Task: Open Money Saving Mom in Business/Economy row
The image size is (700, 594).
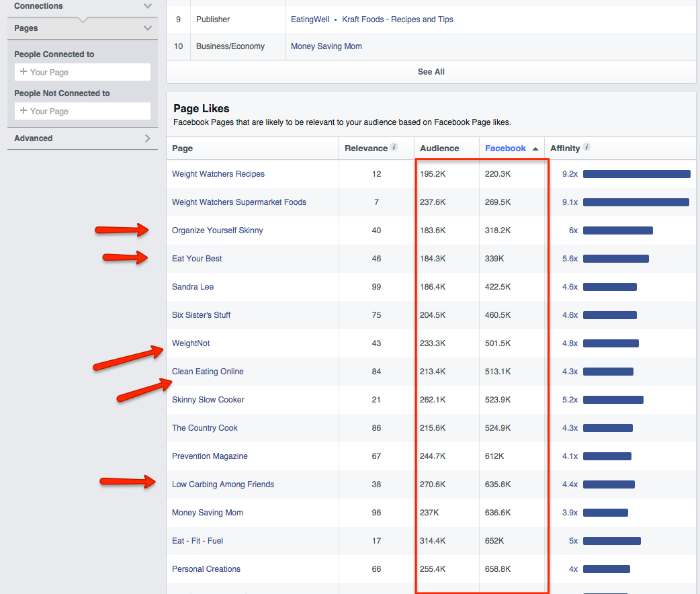Action: pos(326,46)
